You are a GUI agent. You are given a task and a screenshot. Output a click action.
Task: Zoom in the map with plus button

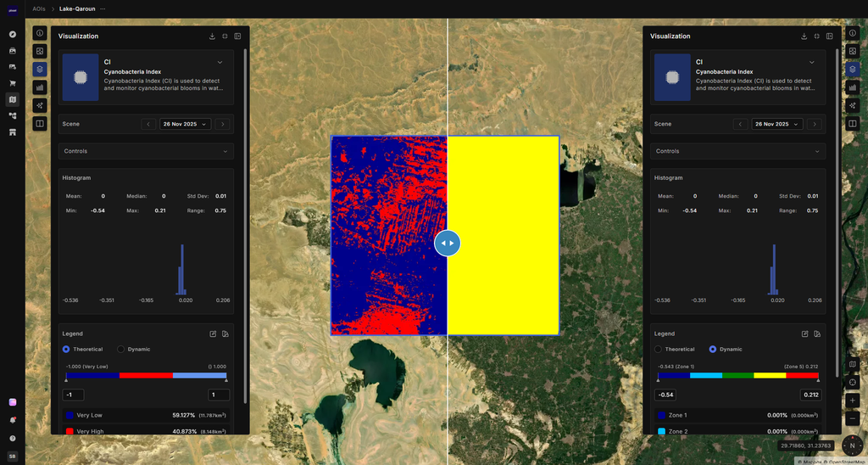pos(853,401)
